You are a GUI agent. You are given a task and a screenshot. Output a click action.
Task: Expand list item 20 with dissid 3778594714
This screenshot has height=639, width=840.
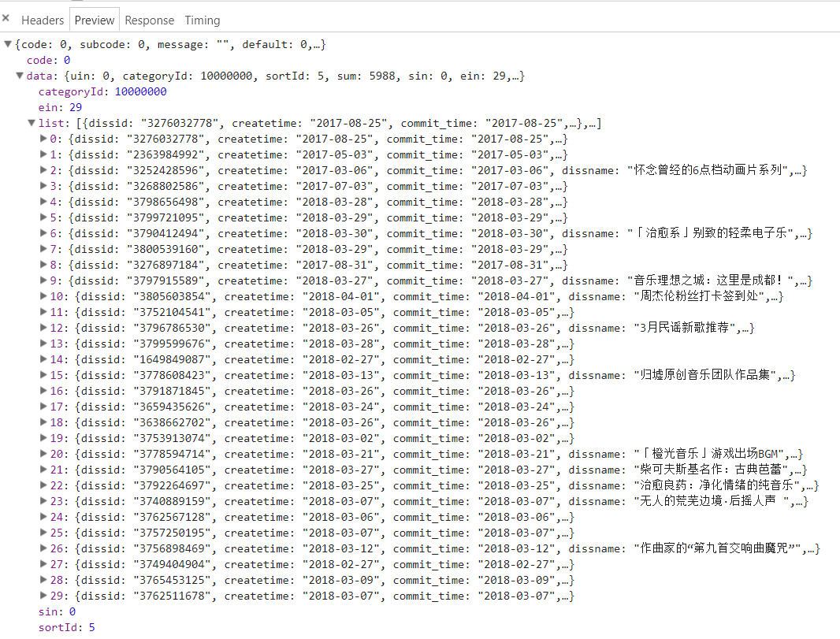click(43, 454)
